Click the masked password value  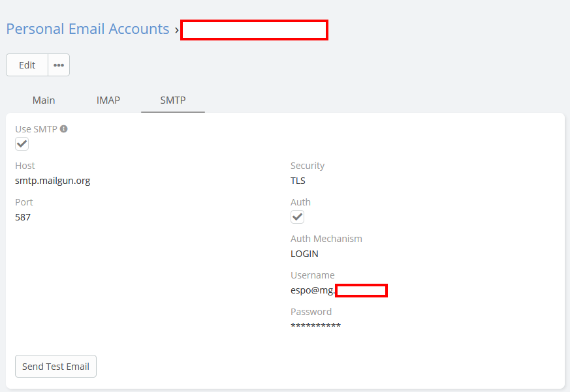[316, 325]
